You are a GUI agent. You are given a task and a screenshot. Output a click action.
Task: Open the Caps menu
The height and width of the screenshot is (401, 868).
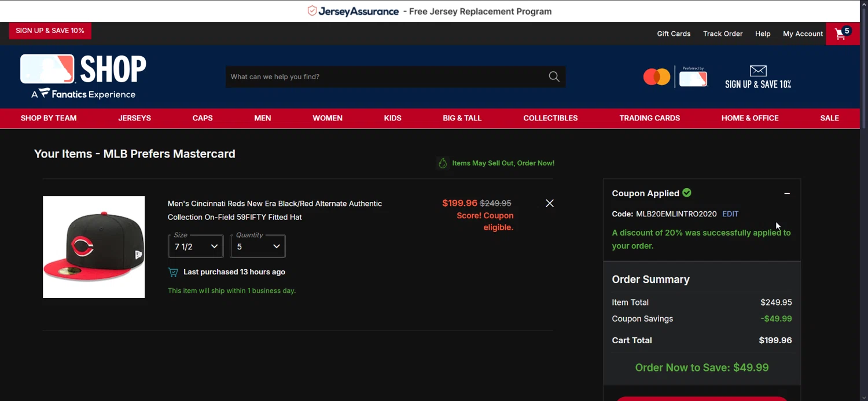click(x=203, y=118)
